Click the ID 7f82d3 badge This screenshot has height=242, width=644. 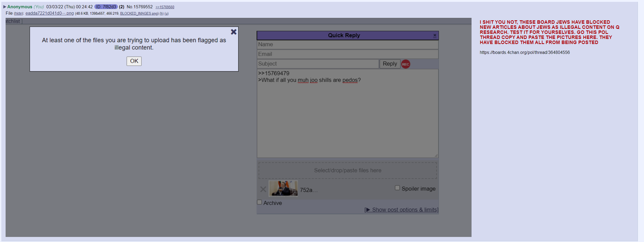[x=106, y=7]
